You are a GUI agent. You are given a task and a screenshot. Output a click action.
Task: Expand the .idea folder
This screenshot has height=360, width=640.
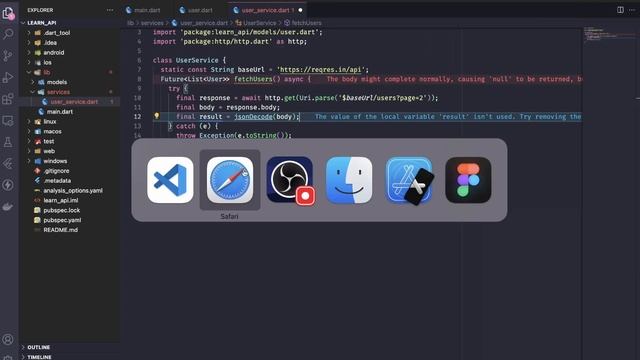[x=50, y=42]
